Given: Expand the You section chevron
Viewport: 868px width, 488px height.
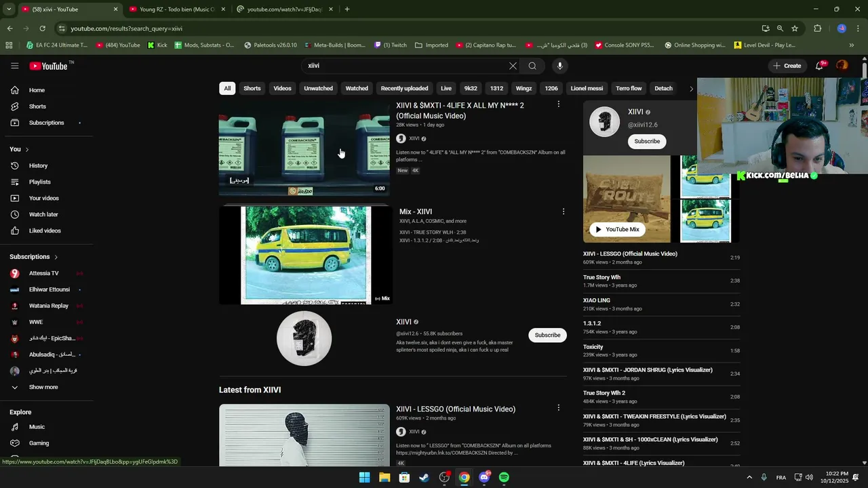Looking at the screenshot, I should tap(27, 149).
